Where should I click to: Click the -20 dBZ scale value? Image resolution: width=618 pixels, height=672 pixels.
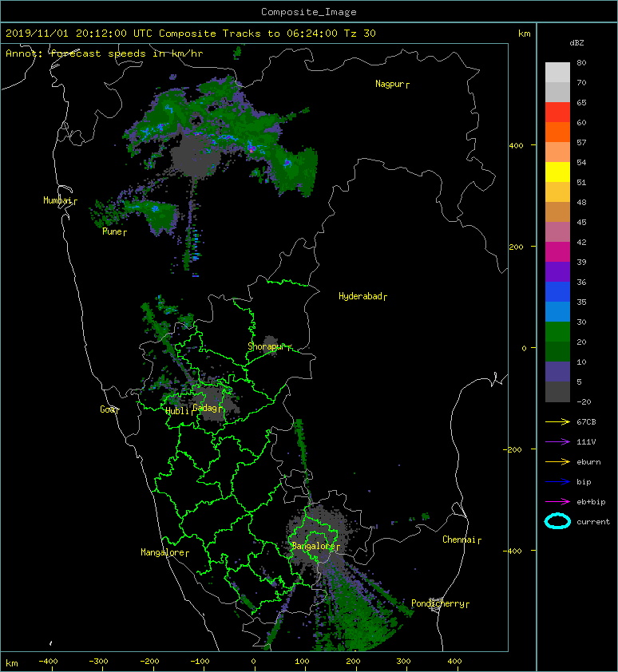click(x=584, y=401)
